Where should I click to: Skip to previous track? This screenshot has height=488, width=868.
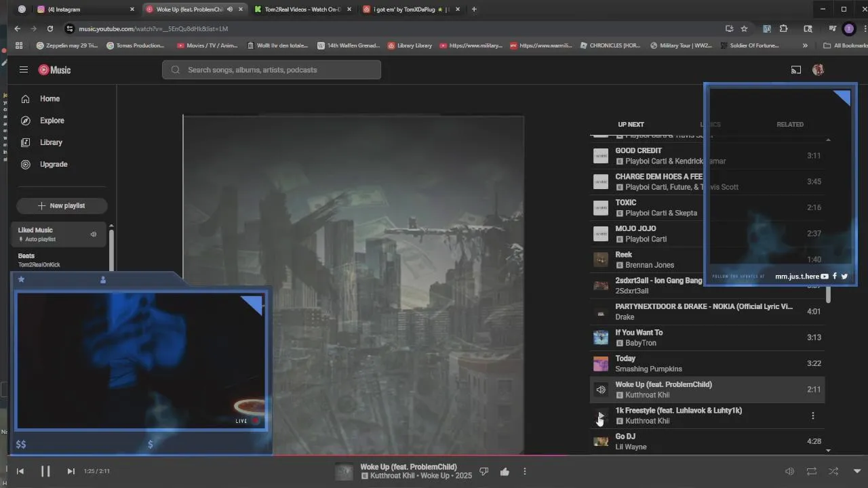(20, 471)
